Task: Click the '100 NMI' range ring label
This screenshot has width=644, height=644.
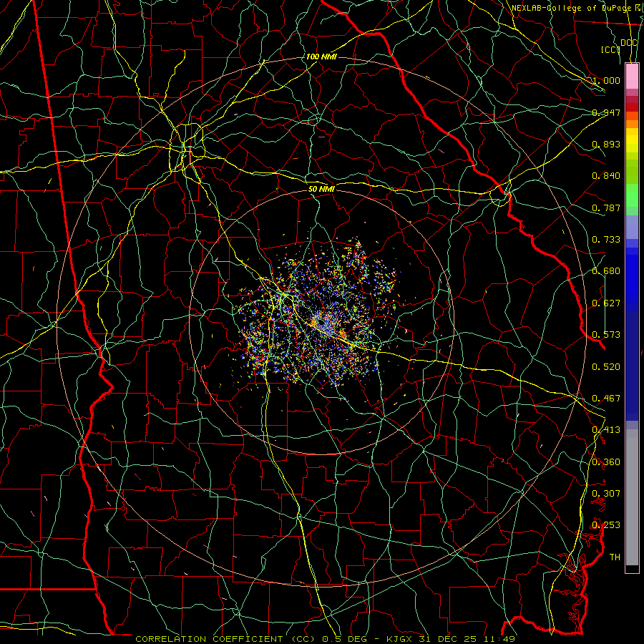Action: pos(321,57)
